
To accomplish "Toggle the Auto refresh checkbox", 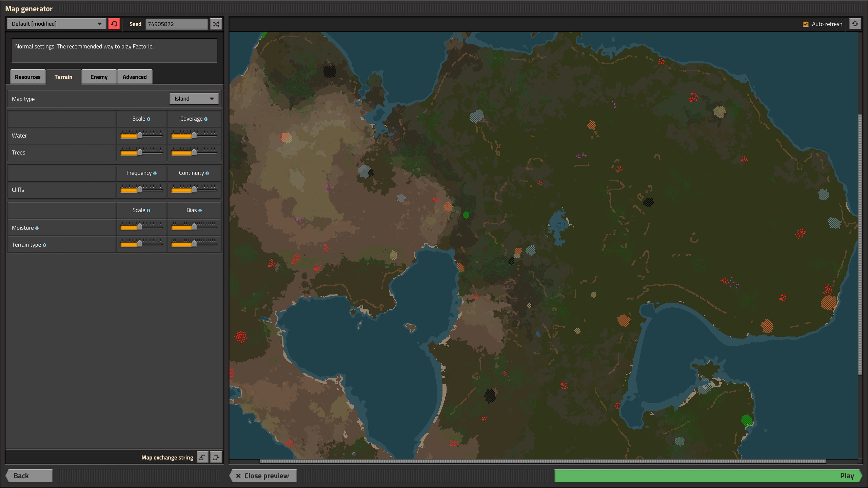I will click(x=806, y=24).
